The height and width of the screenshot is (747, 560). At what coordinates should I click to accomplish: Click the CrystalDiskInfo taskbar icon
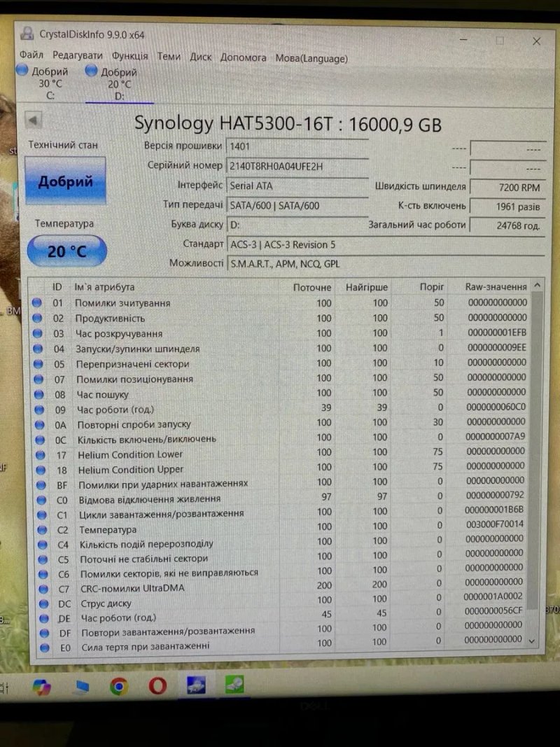(x=196, y=685)
